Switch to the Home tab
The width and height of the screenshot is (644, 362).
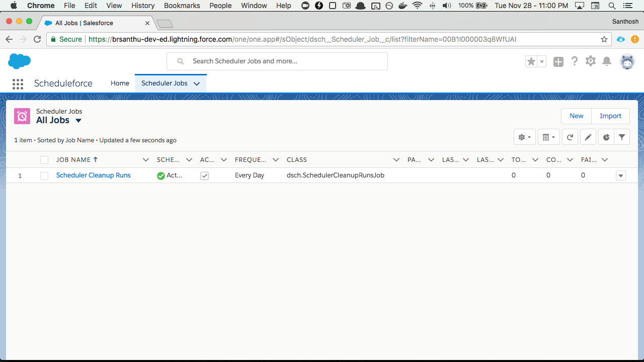(120, 83)
